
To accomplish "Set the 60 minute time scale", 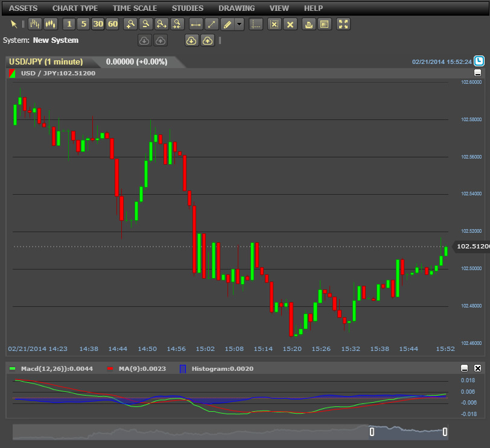I will [x=112, y=24].
